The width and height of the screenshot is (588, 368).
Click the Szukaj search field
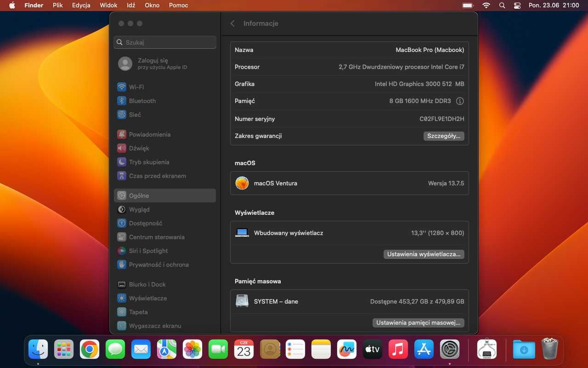165,42
